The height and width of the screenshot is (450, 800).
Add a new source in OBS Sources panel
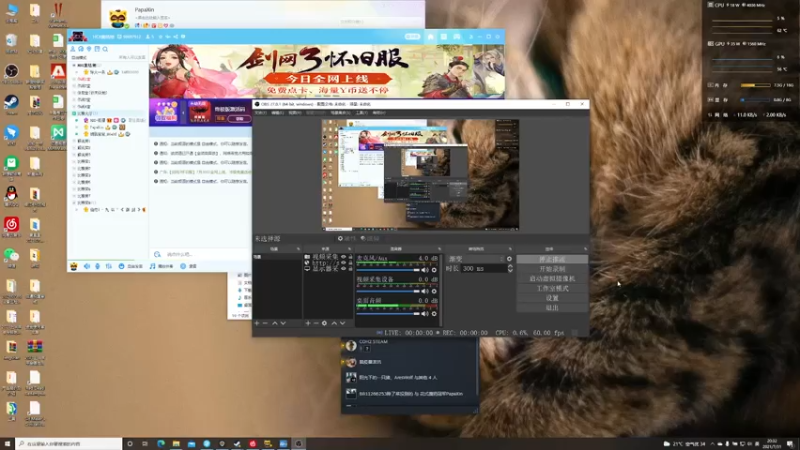308,323
